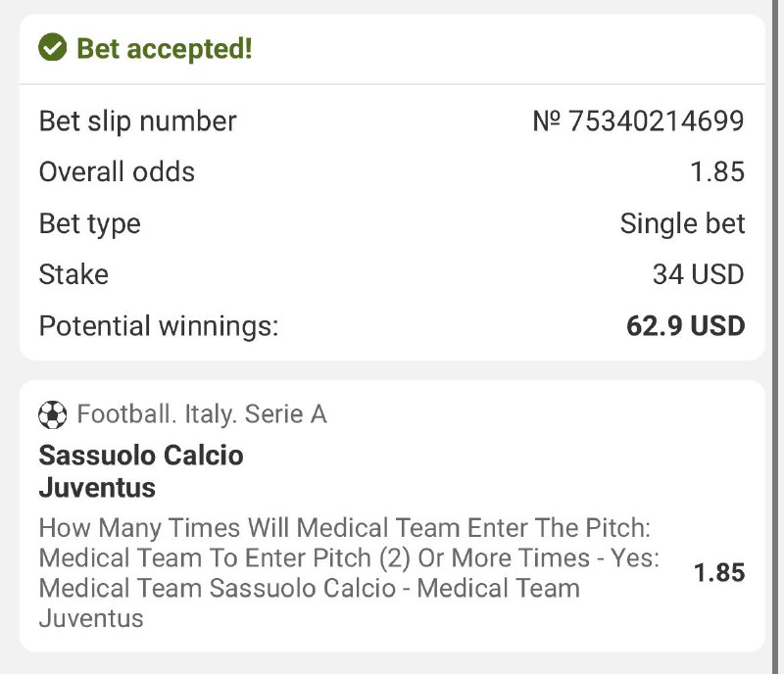The width and height of the screenshot is (784, 674).
Task: Click the 34 USD stake amount
Action: click(699, 274)
